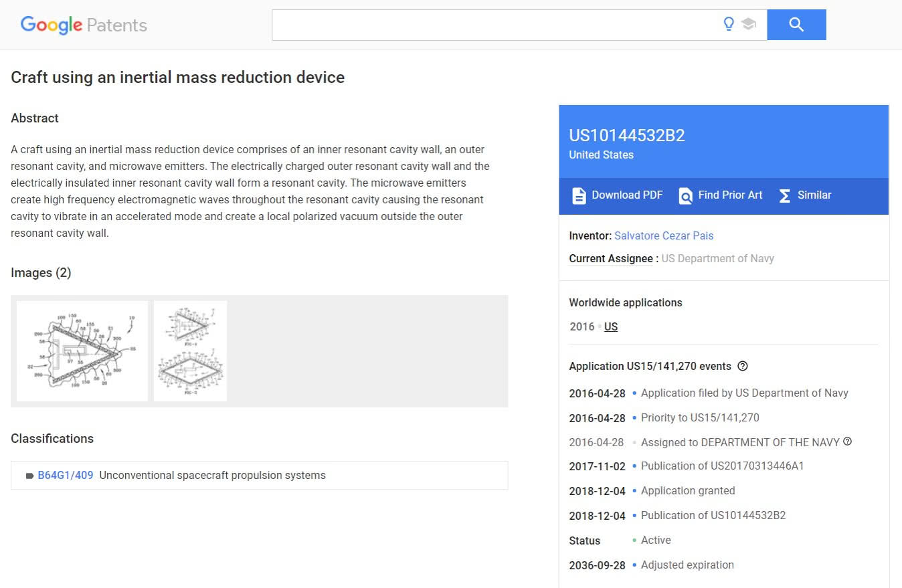Click the Similar sigma icon
Image resolution: width=902 pixels, height=588 pixels.
tap(785, 195)
